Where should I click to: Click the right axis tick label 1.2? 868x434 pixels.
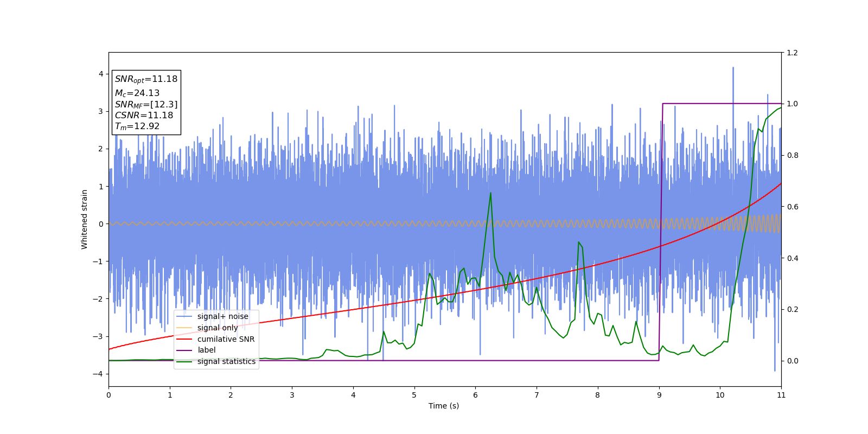[793, 53]
